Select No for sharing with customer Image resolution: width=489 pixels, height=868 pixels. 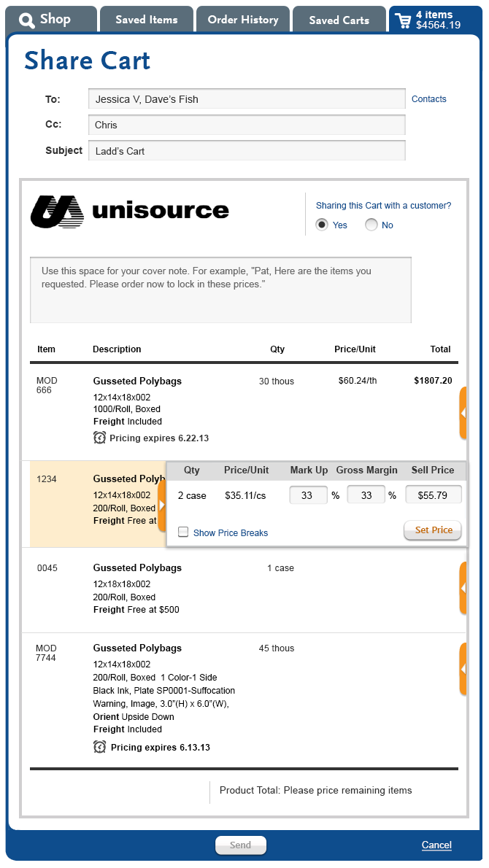coord(371,225)
